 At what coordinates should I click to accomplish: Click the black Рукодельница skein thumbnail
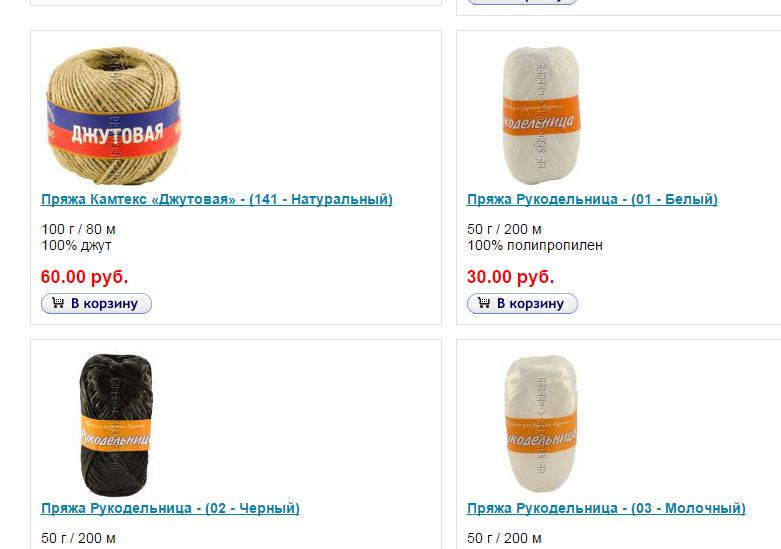pos(116,424)
